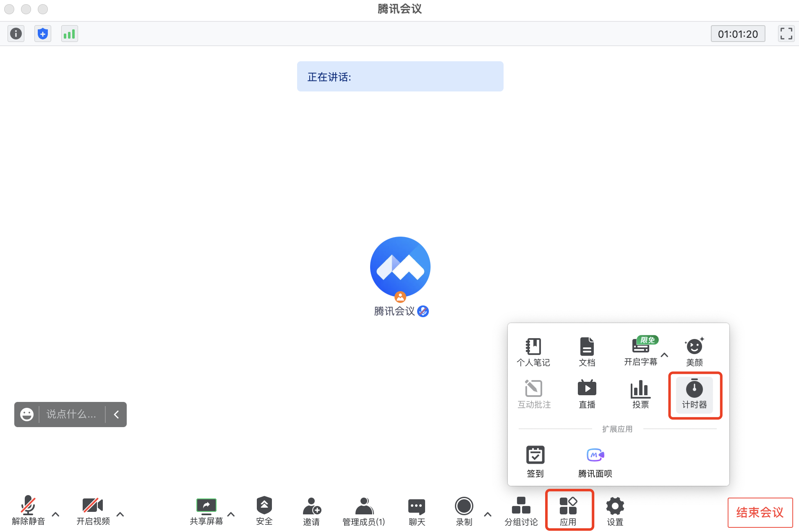
Task: Open the 签到 check-in app
Action: (x=535, y=462)
